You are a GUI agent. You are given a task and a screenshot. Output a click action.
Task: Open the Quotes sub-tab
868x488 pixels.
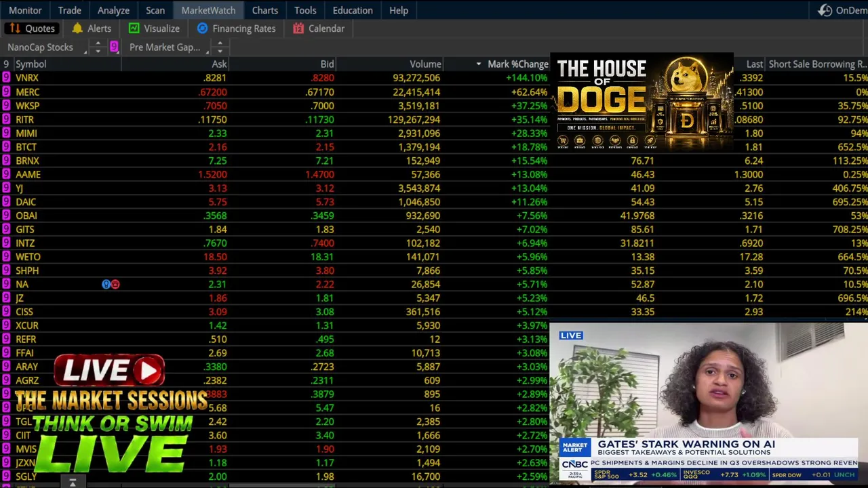click(x=33, y=28)
